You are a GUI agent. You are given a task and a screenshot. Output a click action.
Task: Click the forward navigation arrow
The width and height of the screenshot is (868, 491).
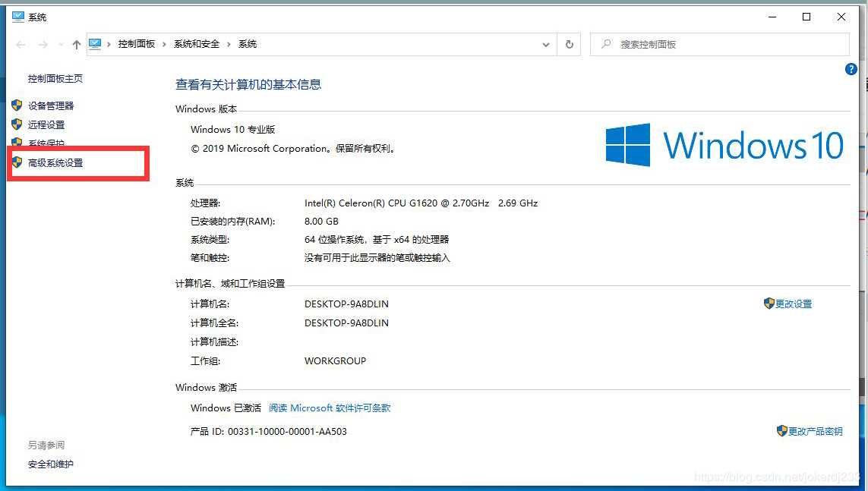43,45
